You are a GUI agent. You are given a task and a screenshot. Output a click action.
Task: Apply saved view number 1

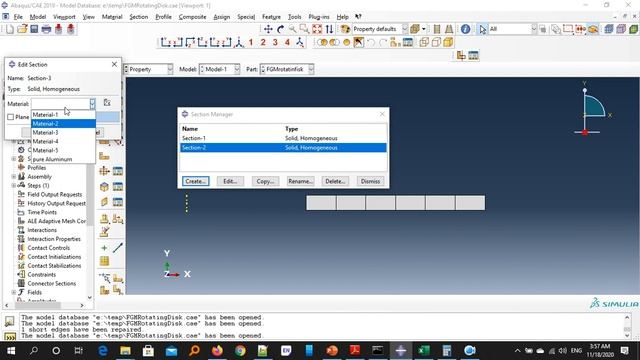coord(251,42)
